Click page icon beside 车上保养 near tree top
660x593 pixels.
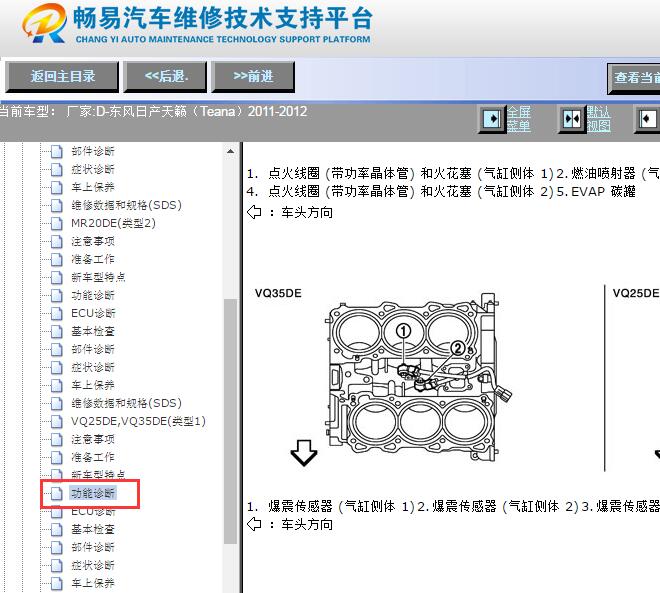(56, 187)
